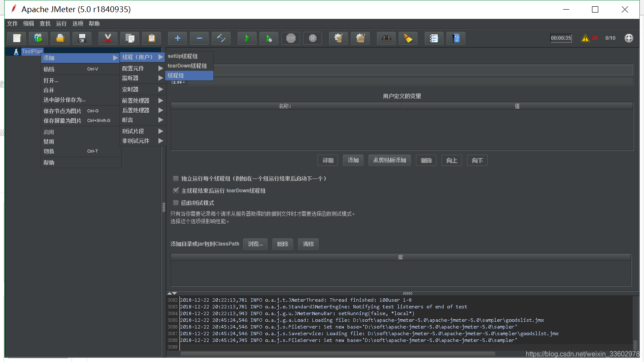Select the TestPlan tree node
This screenshot has height=362, width=644.
pos(32,52)
